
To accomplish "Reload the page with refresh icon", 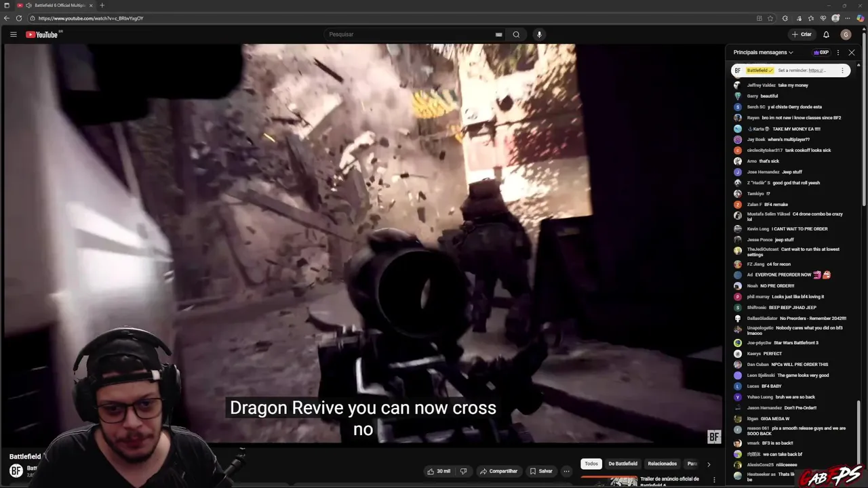I will coord(18,18).
